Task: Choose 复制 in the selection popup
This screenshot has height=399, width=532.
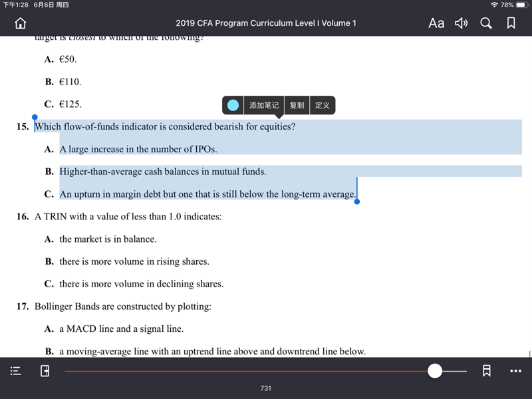Action: (x=297, y=105)
